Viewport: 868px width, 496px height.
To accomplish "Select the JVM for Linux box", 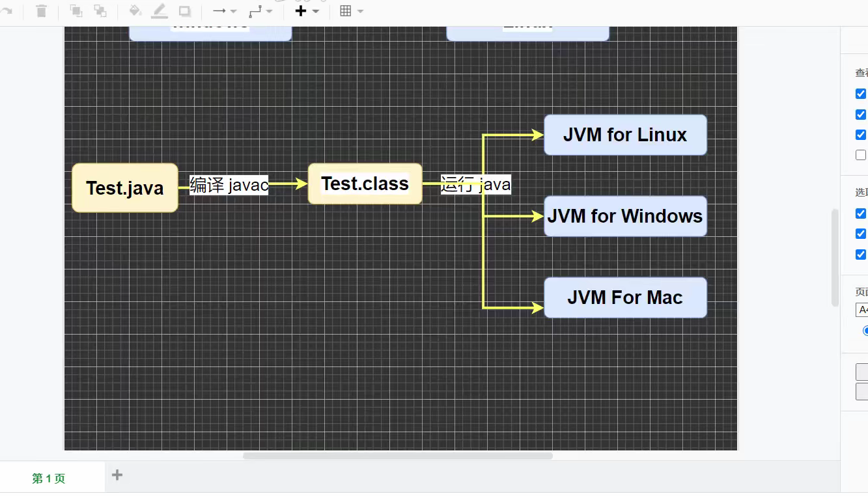I will 625,135.
